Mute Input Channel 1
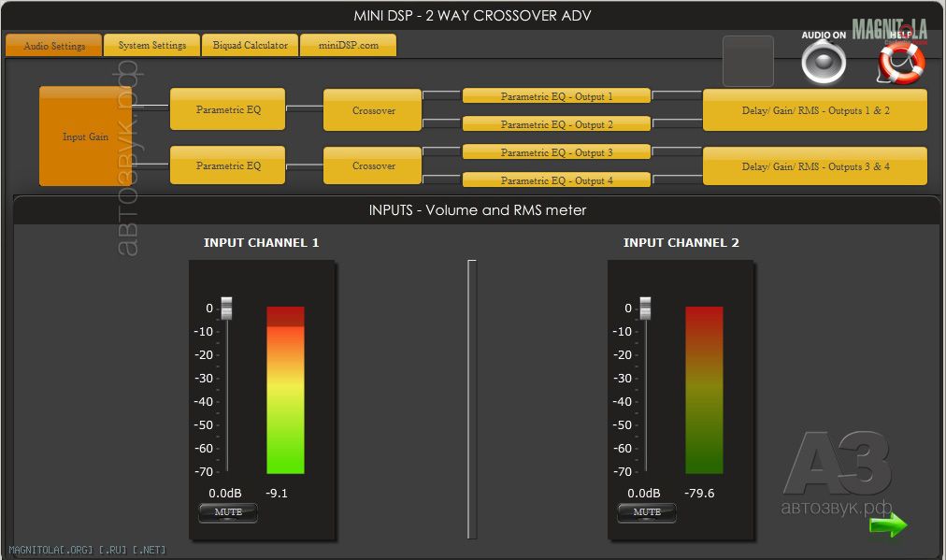This screenshot has width=946, height=560. coord(228,512)
